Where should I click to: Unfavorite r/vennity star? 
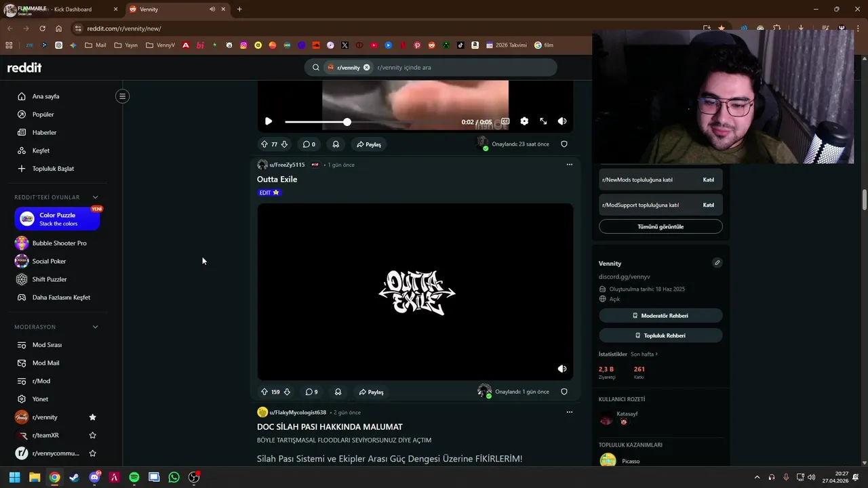[x=93, y=417]
